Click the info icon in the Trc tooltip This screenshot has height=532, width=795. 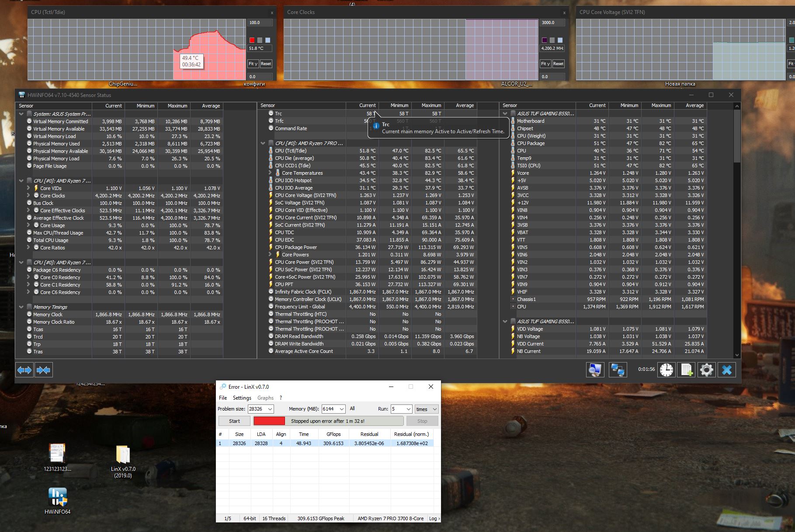(376, 125)
